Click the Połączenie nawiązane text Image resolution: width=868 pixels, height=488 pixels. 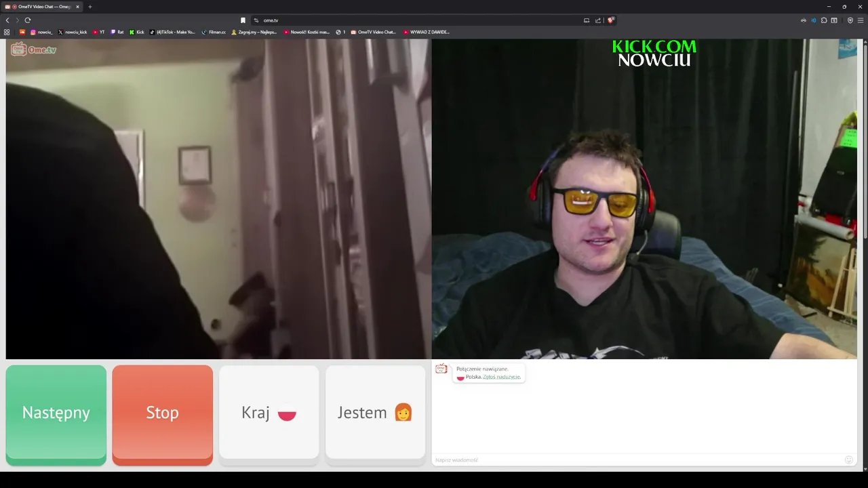[482, 369]
